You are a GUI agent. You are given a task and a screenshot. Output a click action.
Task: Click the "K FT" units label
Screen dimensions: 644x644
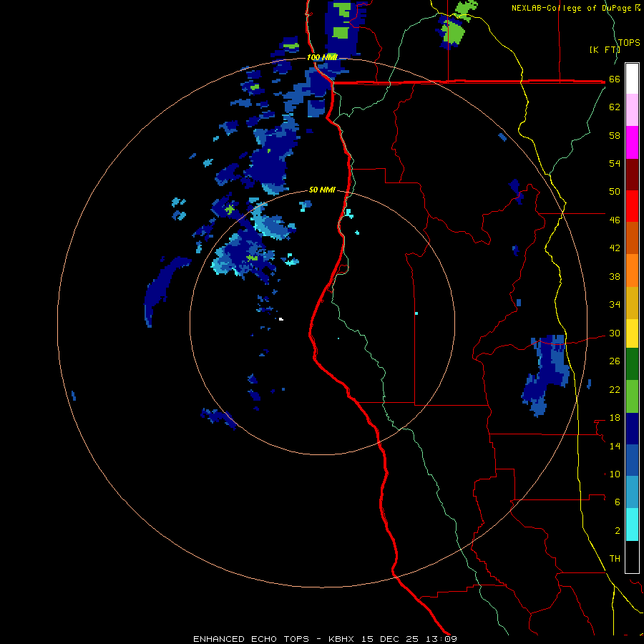[604, 49]
